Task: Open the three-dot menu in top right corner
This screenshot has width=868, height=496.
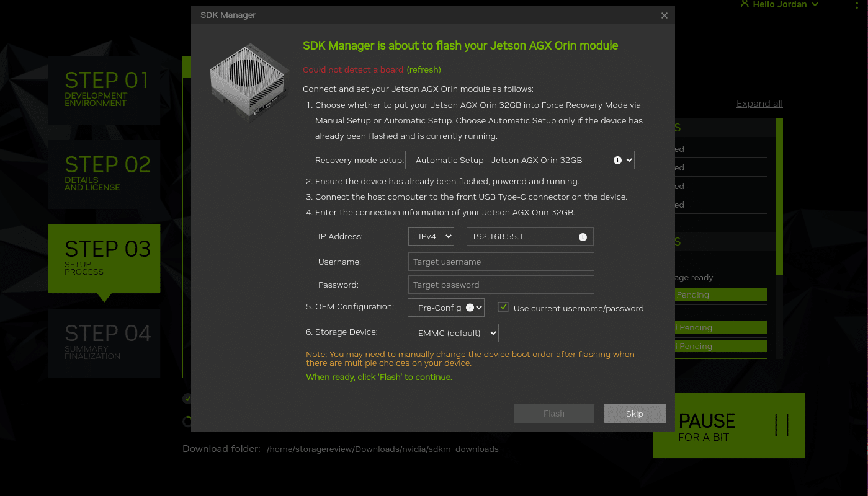Action: pos(857,5)
